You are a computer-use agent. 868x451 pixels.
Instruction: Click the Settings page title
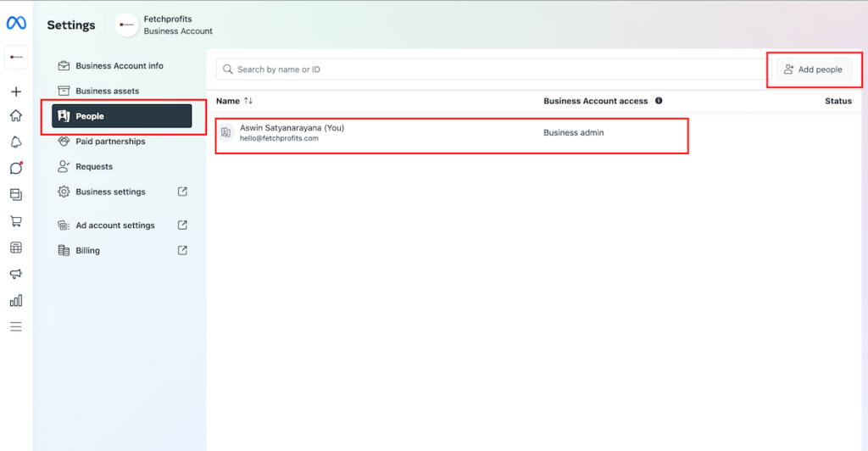[71, 25]
